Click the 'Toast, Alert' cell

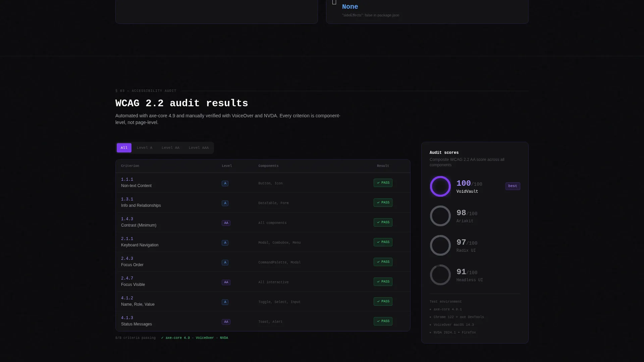point(270,322)
